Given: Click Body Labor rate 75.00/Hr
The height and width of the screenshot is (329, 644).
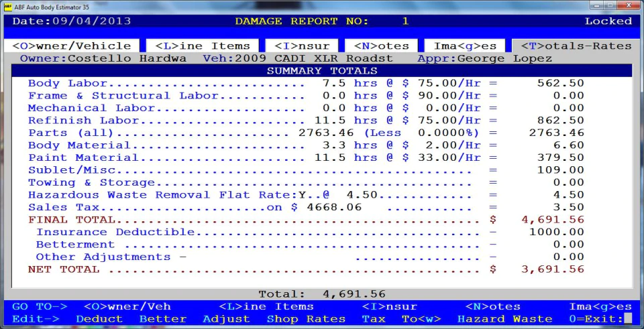Looking at the screenshot, I should pos(449,83).
